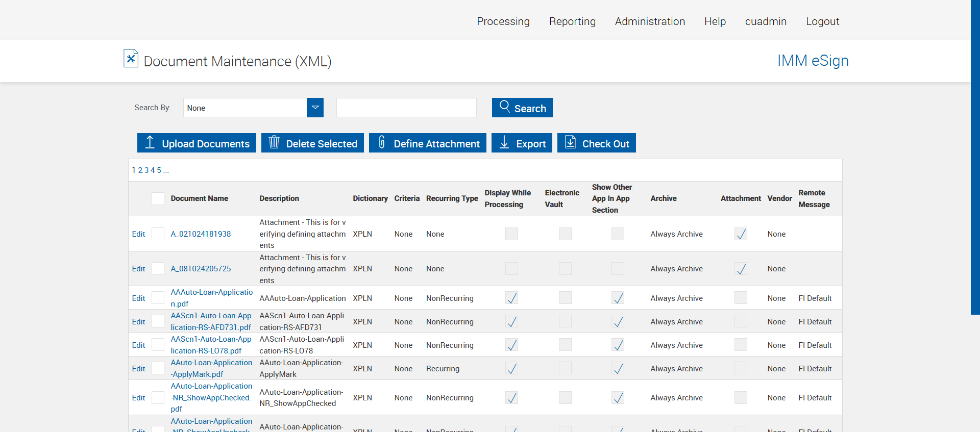
Task: Toggle the select-all checkbox in table header
Action: [158, 199]
